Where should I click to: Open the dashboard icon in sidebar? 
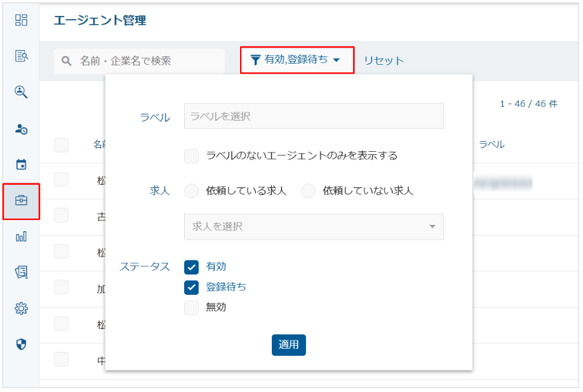21,20
